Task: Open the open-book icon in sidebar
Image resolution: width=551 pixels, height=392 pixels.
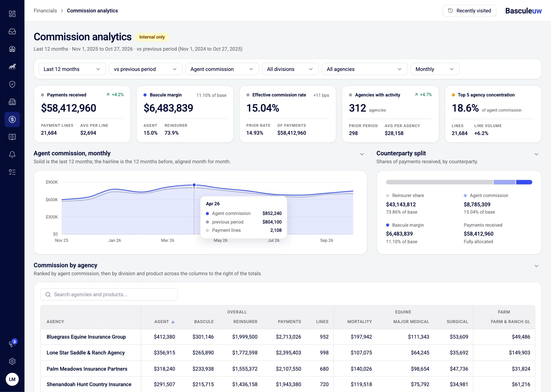Action: click(12, 137)
